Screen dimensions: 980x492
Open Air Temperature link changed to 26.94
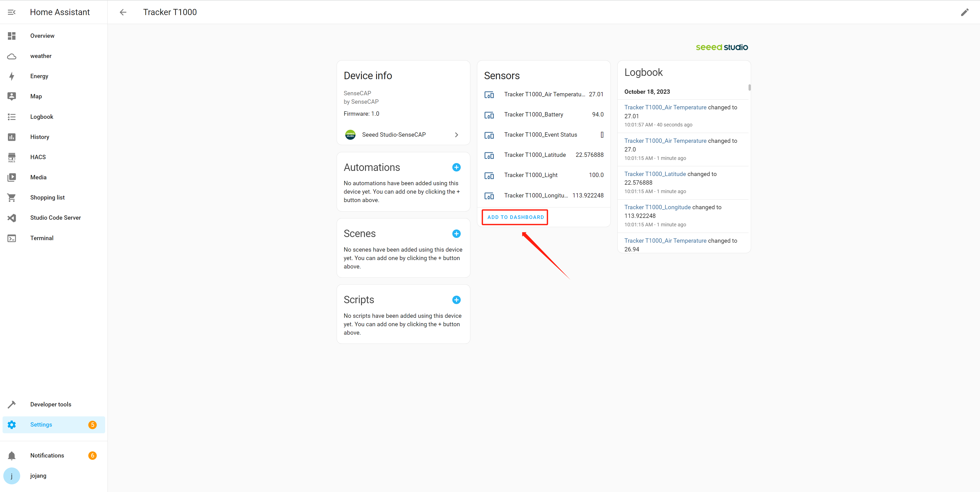[x=665, y=241]
